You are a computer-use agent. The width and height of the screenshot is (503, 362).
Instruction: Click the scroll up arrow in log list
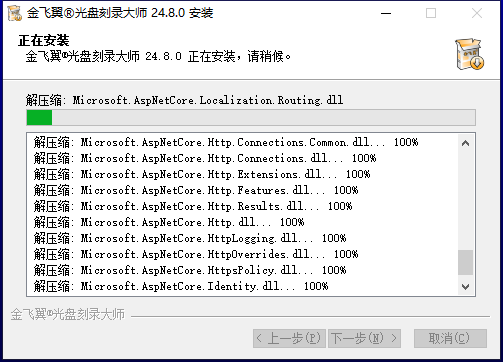(466, 143)
